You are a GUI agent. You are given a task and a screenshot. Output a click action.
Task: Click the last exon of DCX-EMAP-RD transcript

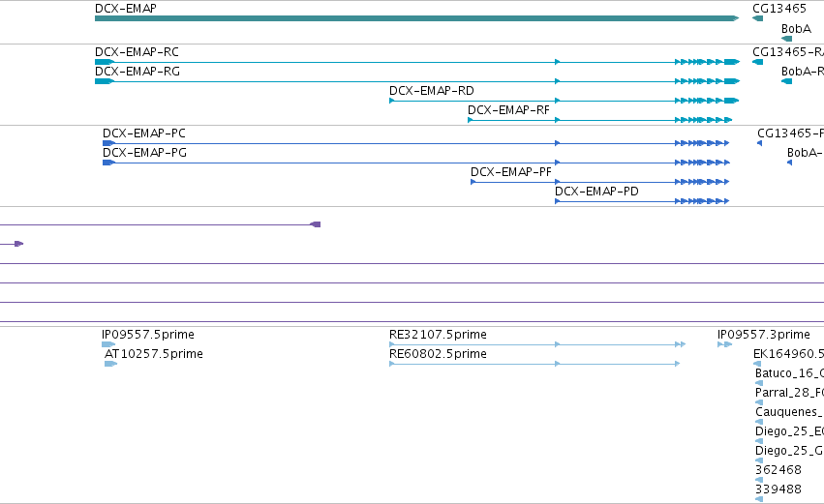(x=731, y=101)
